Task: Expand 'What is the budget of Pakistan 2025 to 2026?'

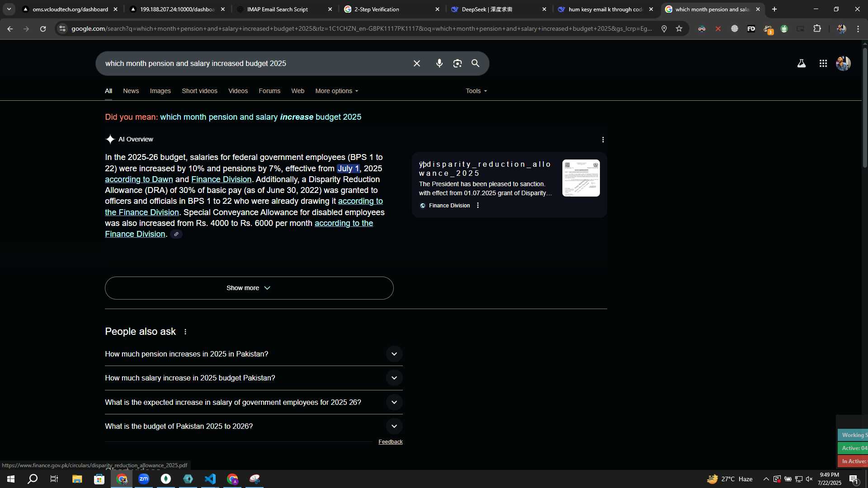Action: [254, 427]
